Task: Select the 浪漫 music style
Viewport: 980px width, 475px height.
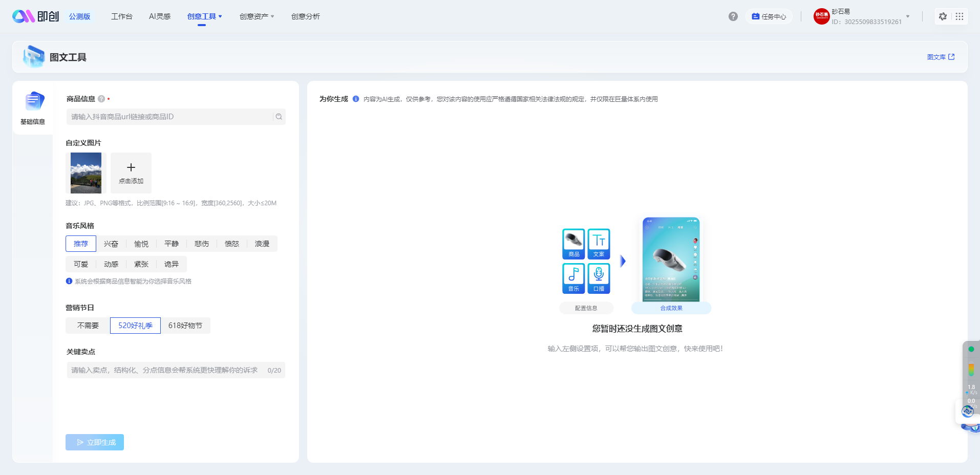Action: click(262, 243)
